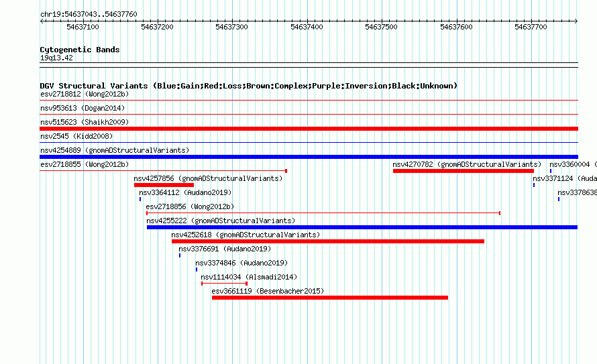
Task: Click the nsv2545 (Kidd2008) label
Action: [76, 136]
